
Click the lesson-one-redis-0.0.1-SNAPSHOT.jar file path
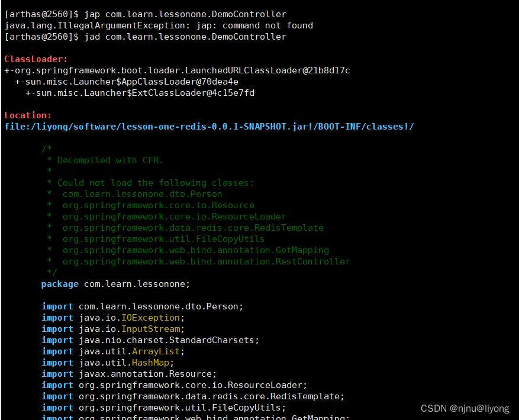209,127
